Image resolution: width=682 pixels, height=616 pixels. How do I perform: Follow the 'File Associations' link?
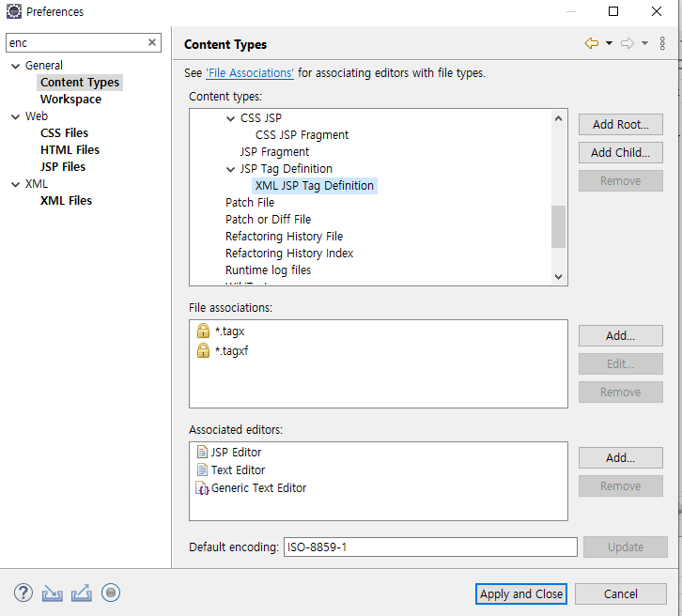point(250,73)
